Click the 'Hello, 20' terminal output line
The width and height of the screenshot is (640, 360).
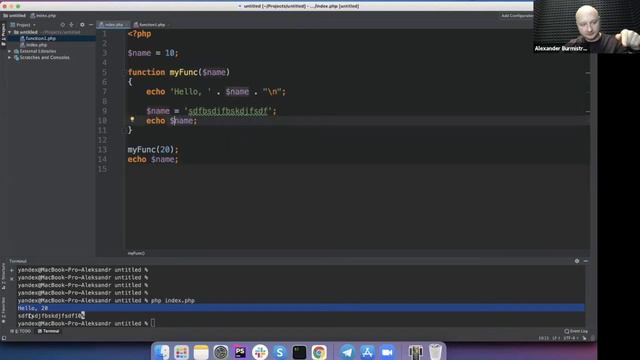tap(301, 308)
